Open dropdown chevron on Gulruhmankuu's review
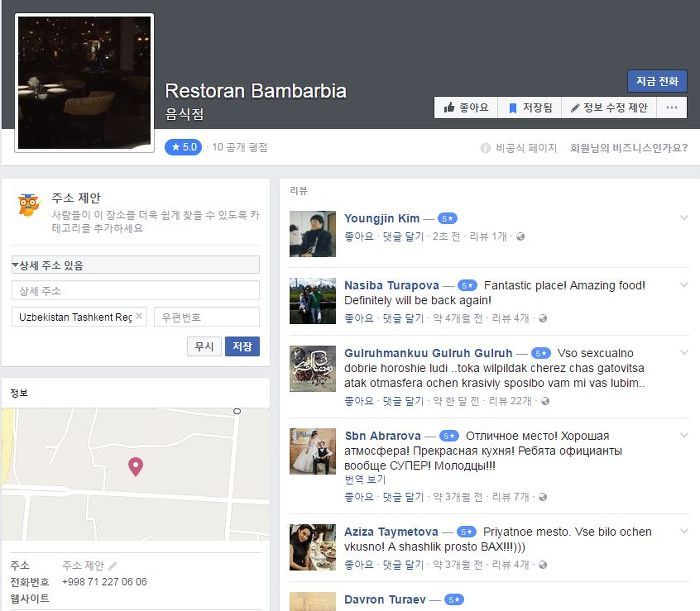Image resolution: width=700 pixels, height=611 pixels. [x=684, y=353]
